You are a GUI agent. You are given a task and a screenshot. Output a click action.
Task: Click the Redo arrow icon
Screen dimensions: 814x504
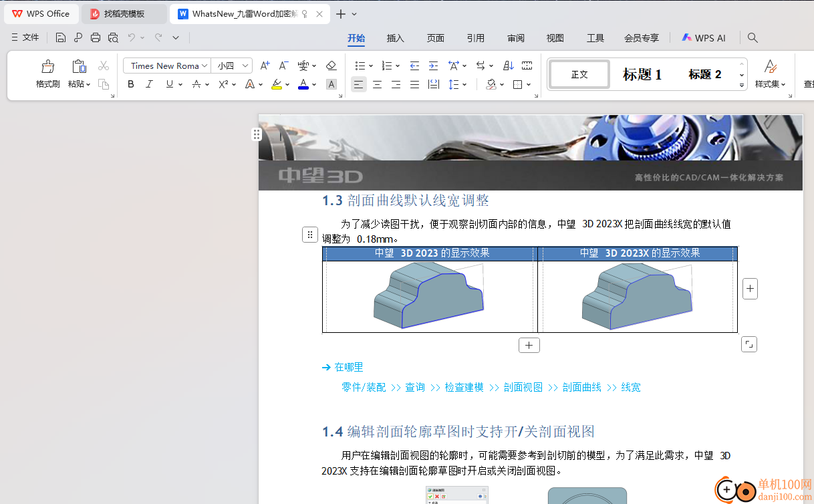pyautogui.click(x=158, y=37)
